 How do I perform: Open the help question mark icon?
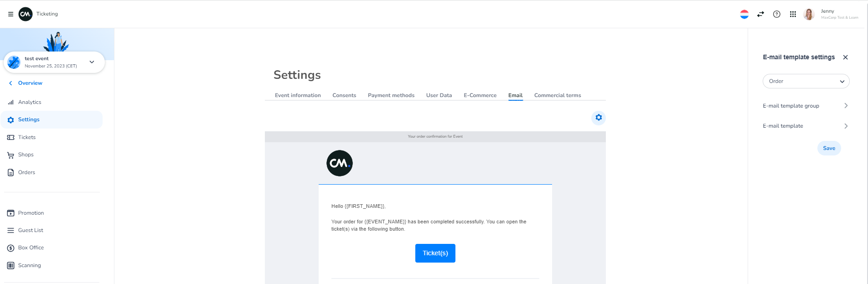(777, 14)
